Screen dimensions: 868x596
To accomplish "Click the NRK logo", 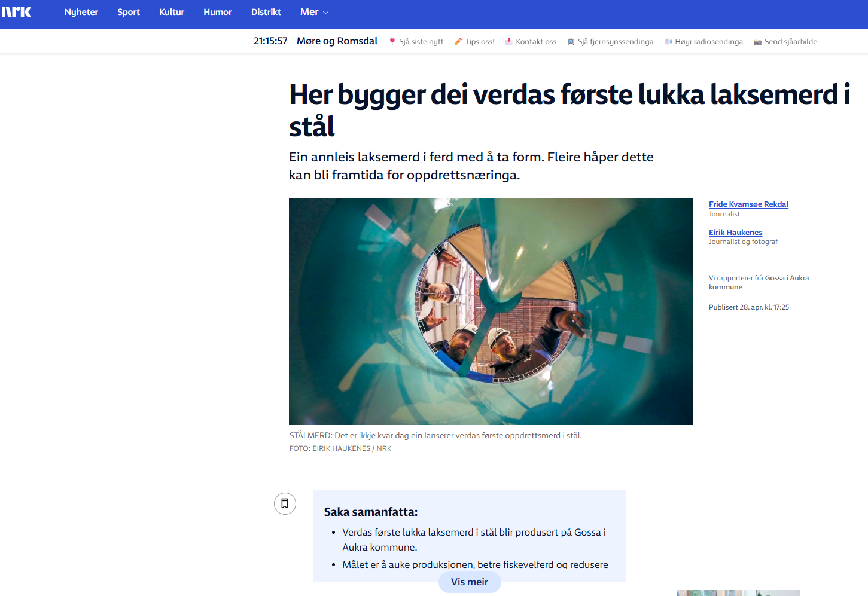I will tap(16, 12).
